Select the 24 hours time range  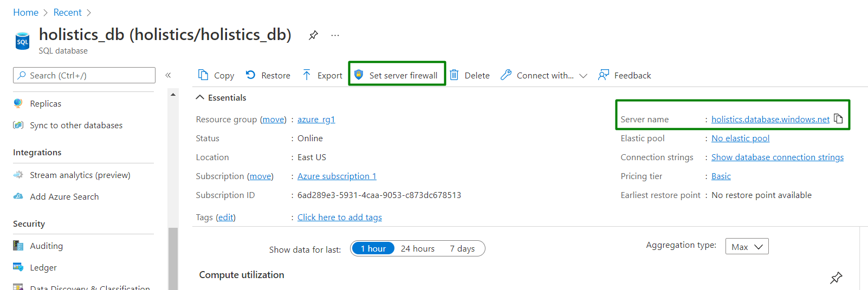coord(418,248)
